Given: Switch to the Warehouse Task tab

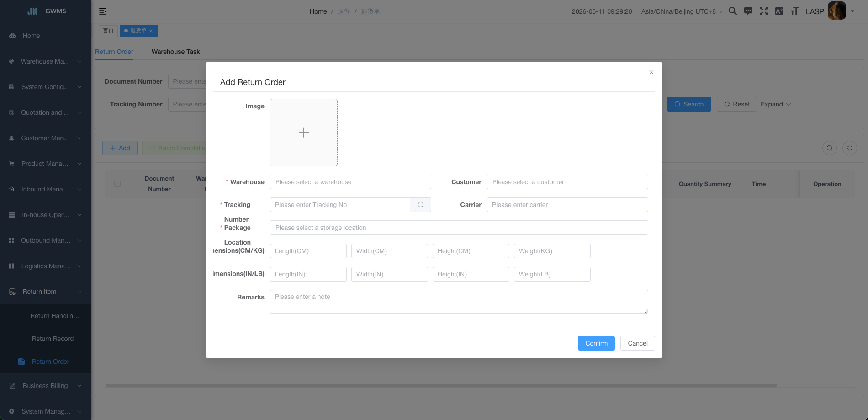Looking at the screenshot, I should [175, 52].
